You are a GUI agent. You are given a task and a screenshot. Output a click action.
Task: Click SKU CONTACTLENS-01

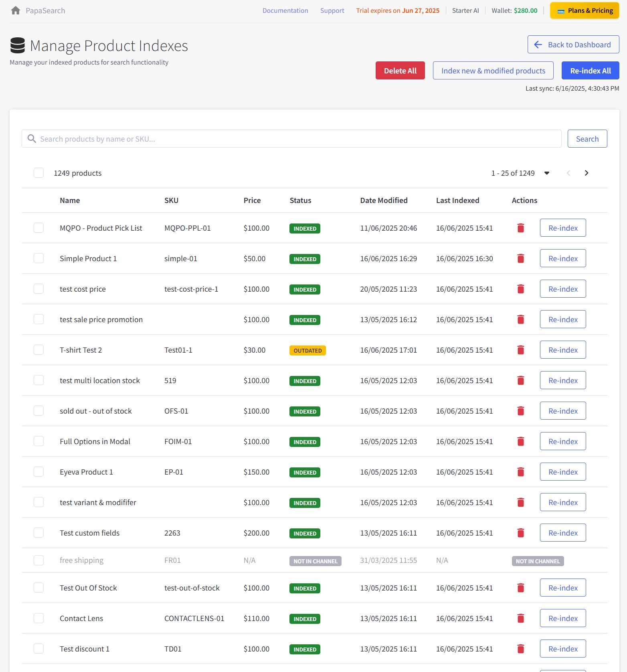(194, 618)
